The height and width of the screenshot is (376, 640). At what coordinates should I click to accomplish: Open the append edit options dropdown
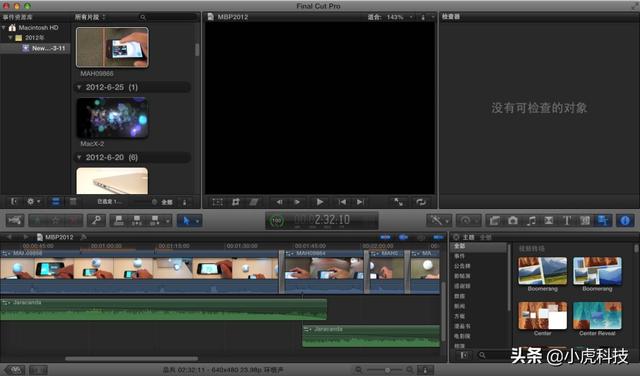(167, 221)
